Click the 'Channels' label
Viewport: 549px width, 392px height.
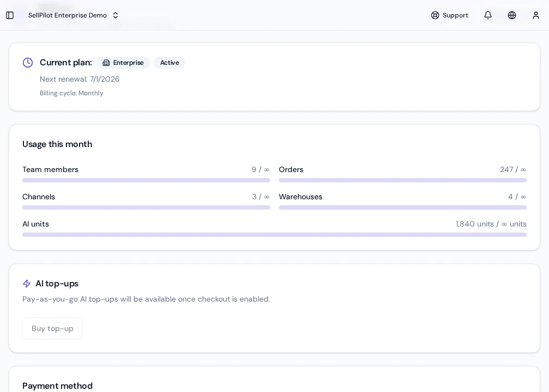tap(39, 197)
